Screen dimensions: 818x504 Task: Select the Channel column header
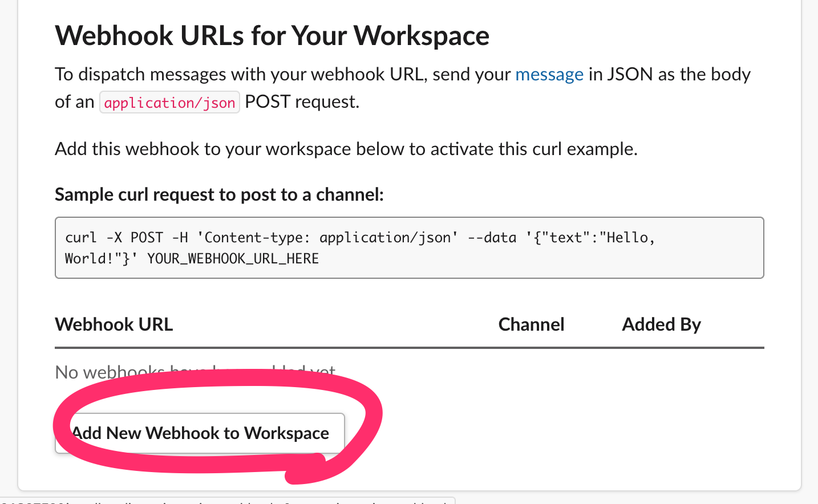point(531,324)
